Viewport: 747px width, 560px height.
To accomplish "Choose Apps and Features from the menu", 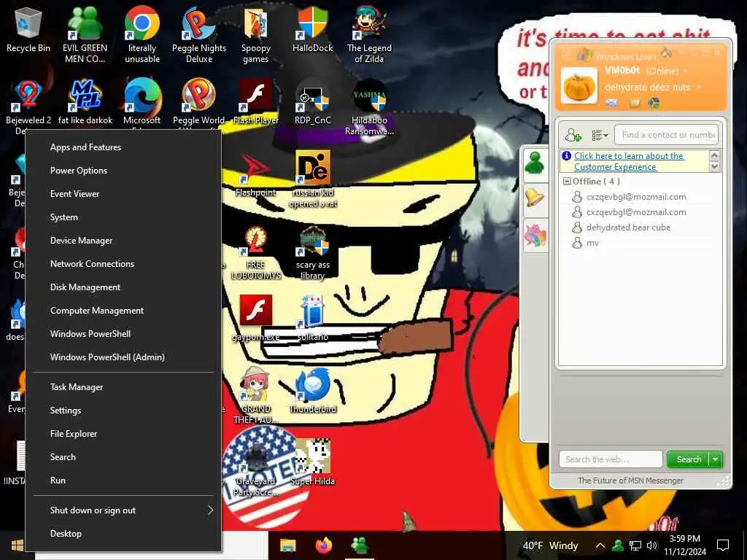I will click(124, 147).
